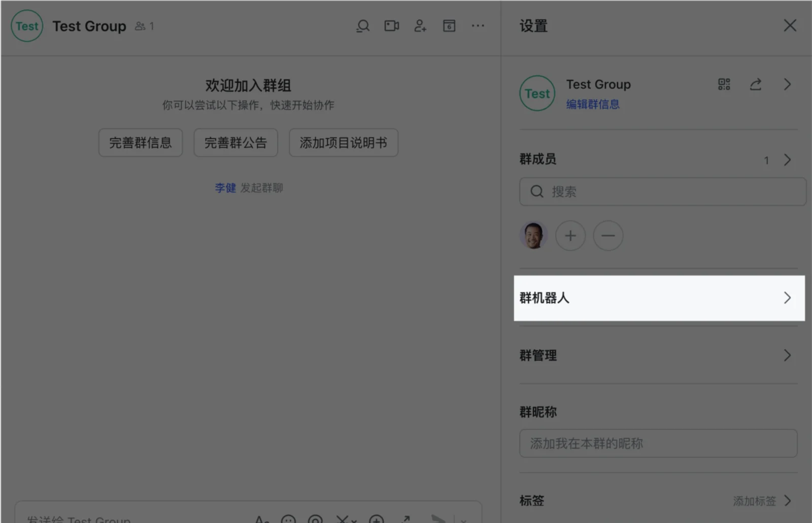The image size is (812, 523).
Task: Click the Test Group title in header
Action: click(89, 26)
